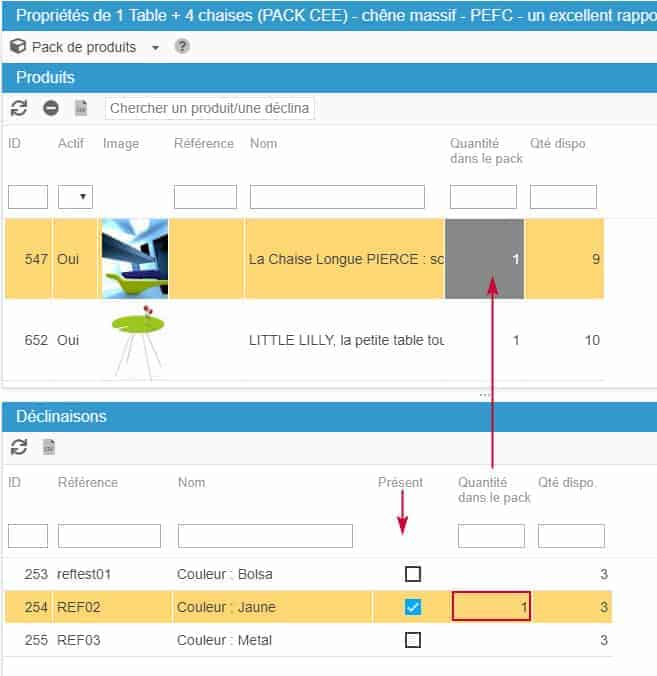Sort products by Nom column header
The image size is (657, 676).
pos(263,143)
